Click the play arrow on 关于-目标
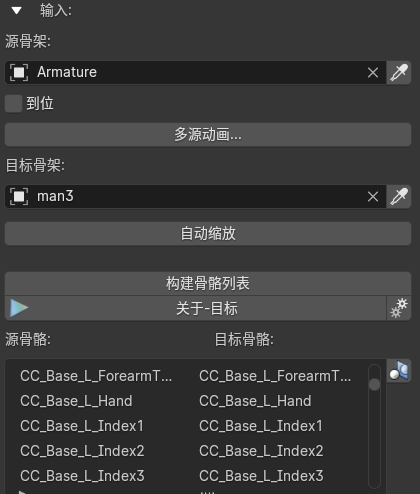 [19, 308]
